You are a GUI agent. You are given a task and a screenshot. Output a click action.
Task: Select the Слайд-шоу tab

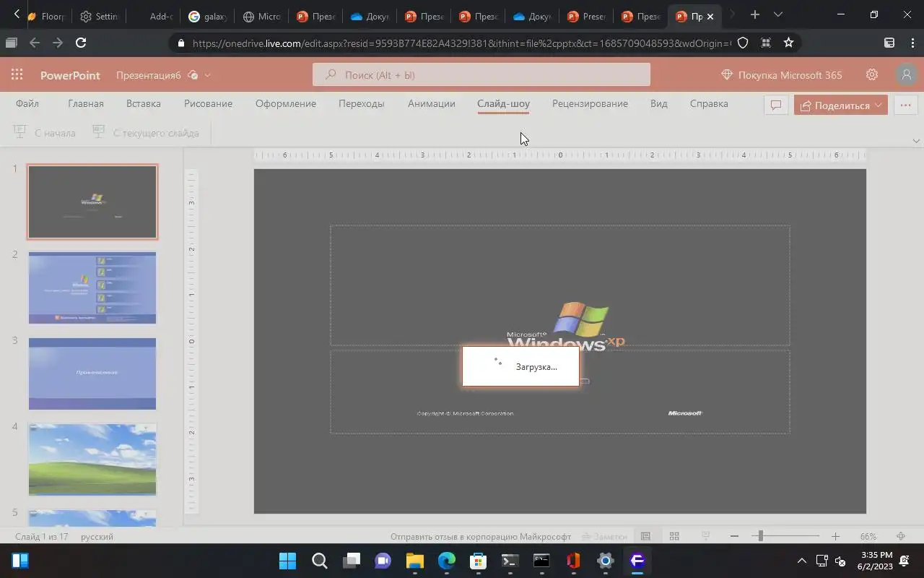503,103
